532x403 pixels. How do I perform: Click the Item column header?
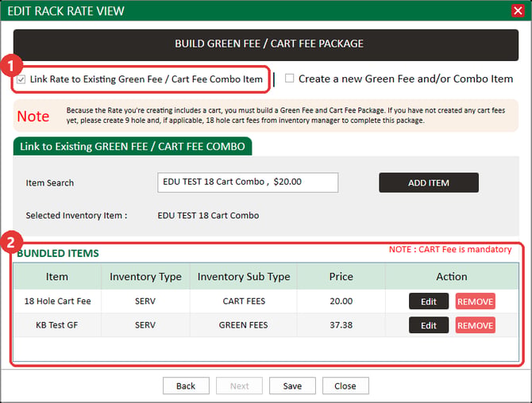57,277
